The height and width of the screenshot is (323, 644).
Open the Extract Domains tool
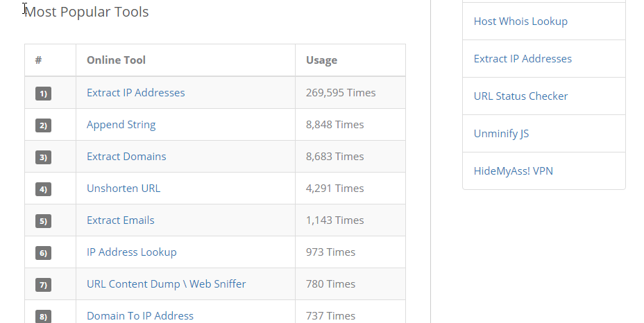tap(126, 157)
